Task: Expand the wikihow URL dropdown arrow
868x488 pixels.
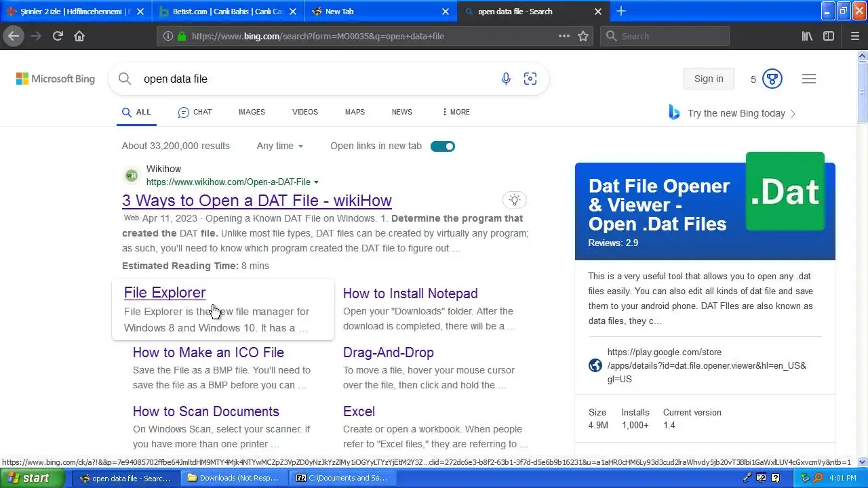Action: click(x=316, y=182)
